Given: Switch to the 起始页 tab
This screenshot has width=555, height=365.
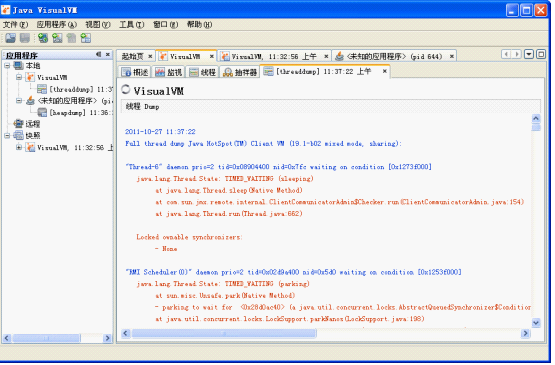Looking at the screenshot, I should coord(132,56).
